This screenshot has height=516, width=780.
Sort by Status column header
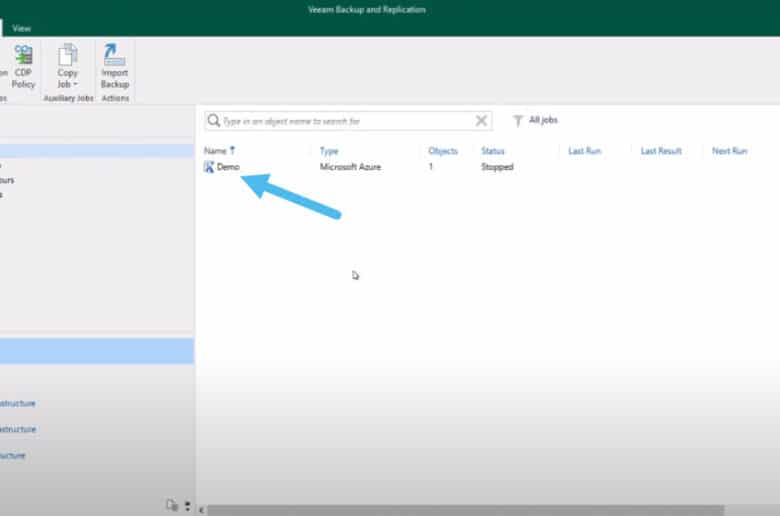492,151
